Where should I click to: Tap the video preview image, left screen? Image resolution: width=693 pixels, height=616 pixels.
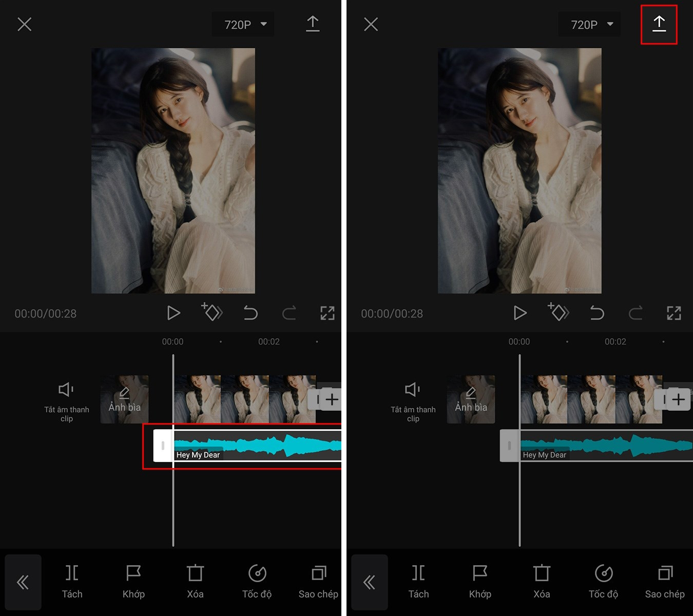pos(173,171)
